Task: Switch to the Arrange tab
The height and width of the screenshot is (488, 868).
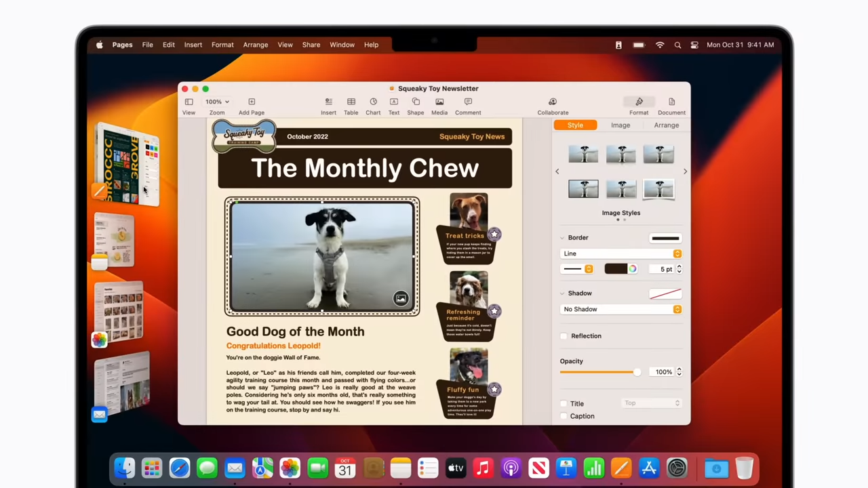Action: 666,125
